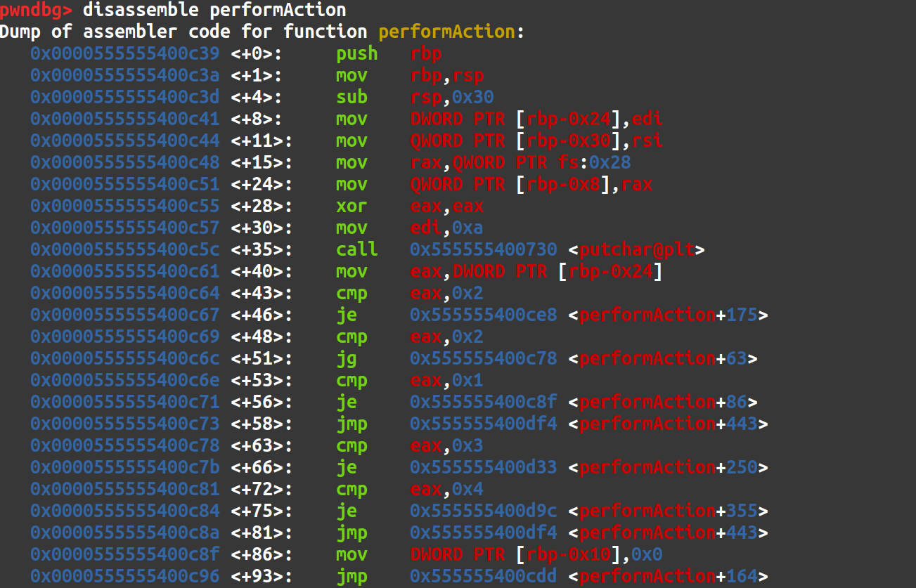The image size is (916, 588).
Task: Click the 'xor' instruction mnemonic
Action: 351,206
